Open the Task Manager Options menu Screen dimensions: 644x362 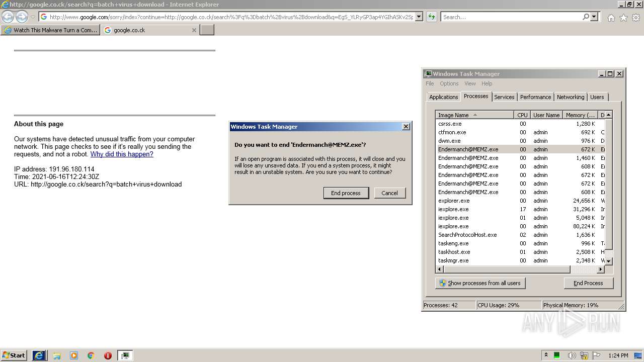coord(449,83)
